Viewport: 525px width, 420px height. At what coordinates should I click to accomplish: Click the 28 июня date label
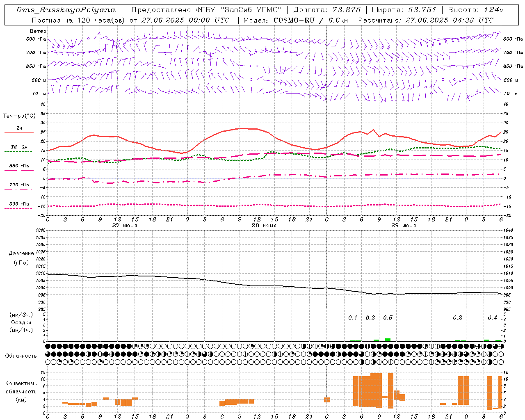pos(264,225)
